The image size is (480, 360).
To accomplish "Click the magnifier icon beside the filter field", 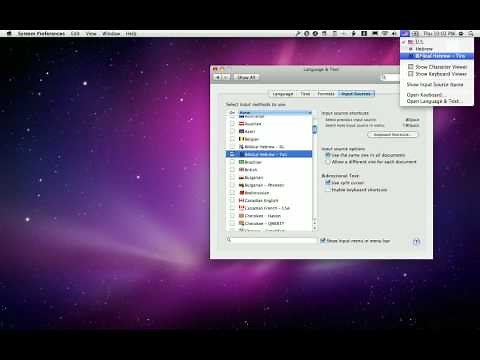I will coord(229,240).
